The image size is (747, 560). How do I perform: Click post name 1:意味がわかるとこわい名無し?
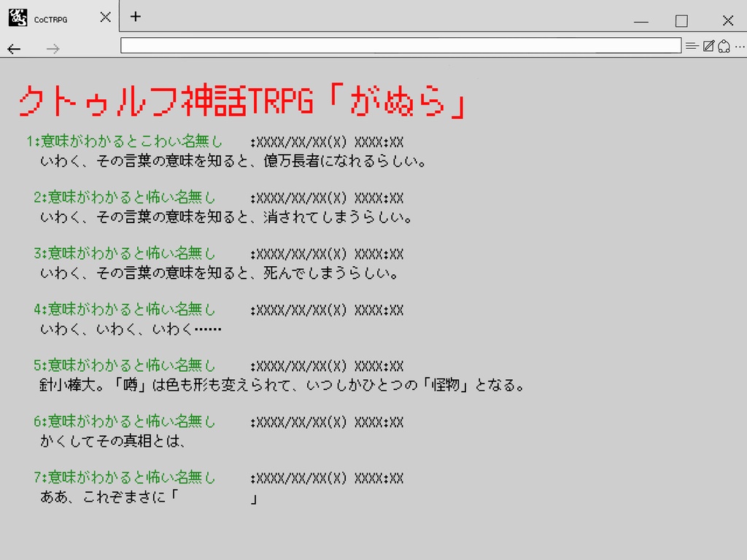[124, 141]
